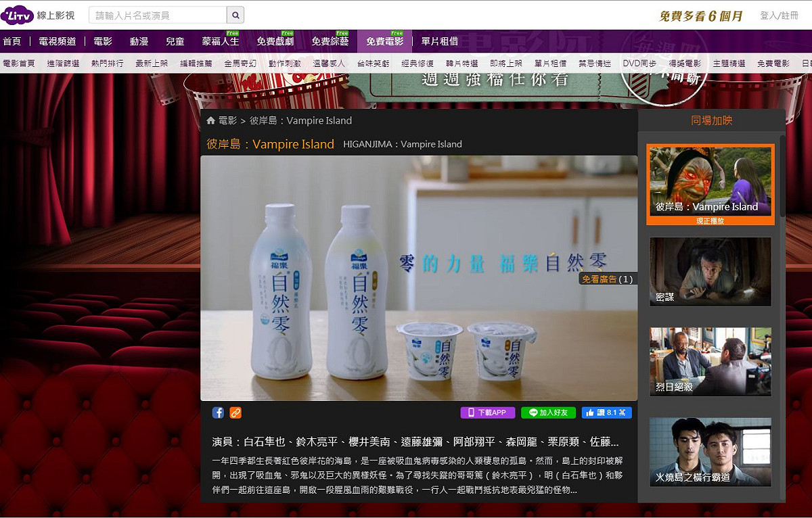Click 免費多看6個月 promotion link
This screenshot has width=812, height=518.
tap(700, 16)
